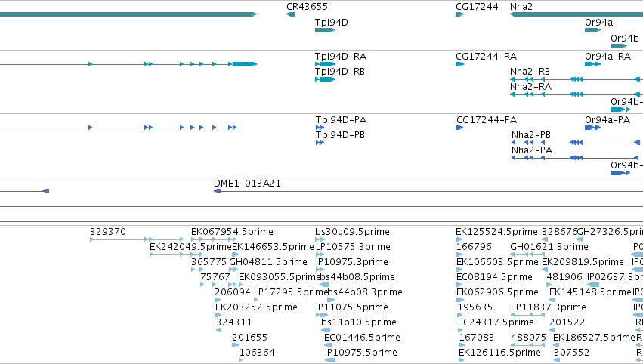The width and height of the screenshot is (643, 364).
Task: Click the Nha2-RB transcript label
Action: pos(530,72)
